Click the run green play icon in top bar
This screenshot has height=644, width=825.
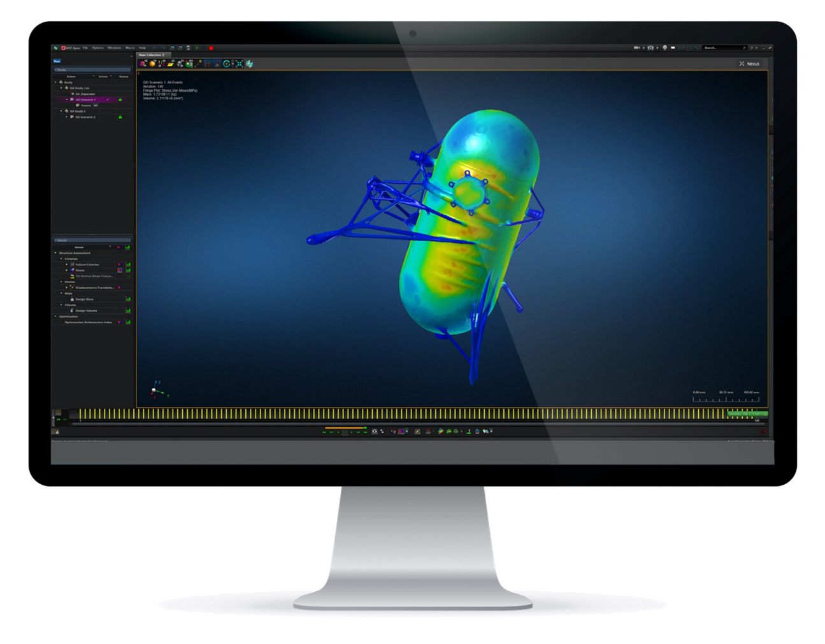[197, 48]
